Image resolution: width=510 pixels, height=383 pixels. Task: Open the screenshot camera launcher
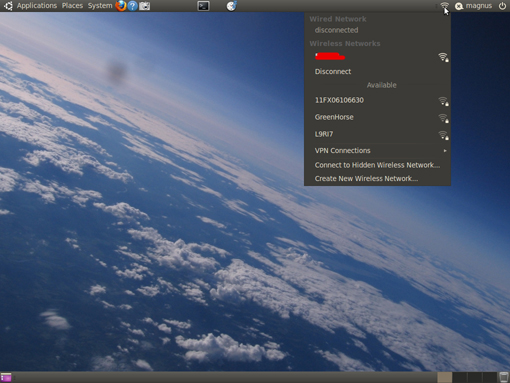pos(144,6)
